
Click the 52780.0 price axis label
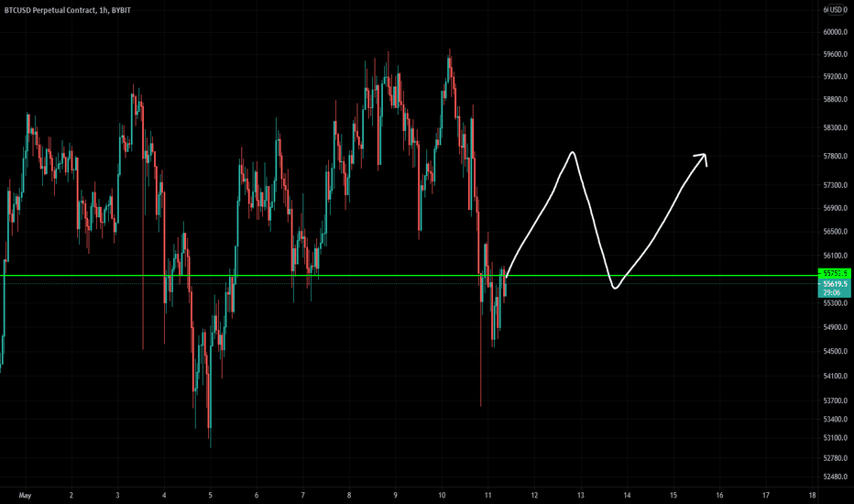click(x=835, y=458)
